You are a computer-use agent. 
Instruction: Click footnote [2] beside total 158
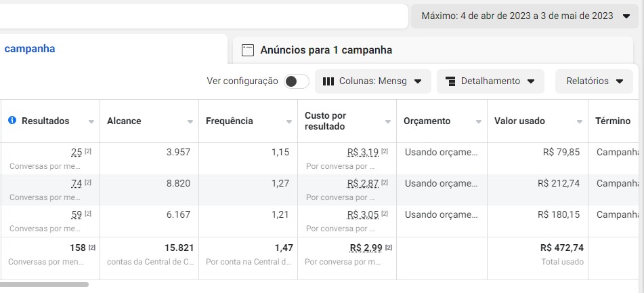click(x=92, y=247)
